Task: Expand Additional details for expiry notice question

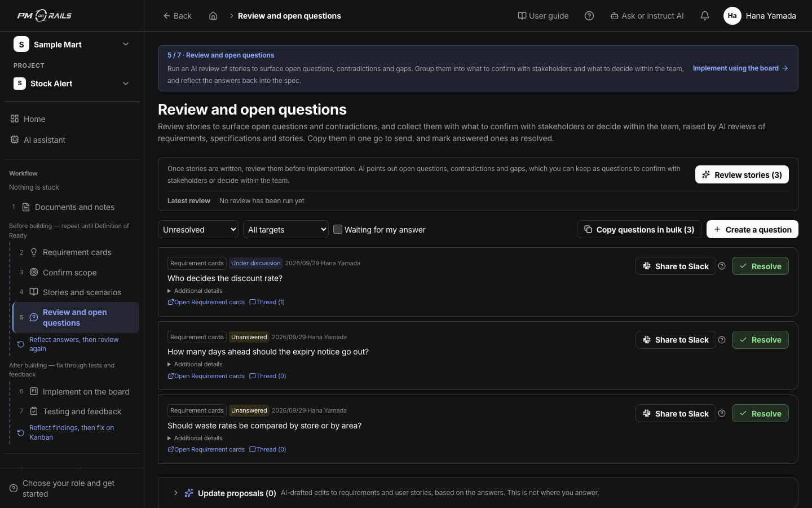Action: [195, 364]
